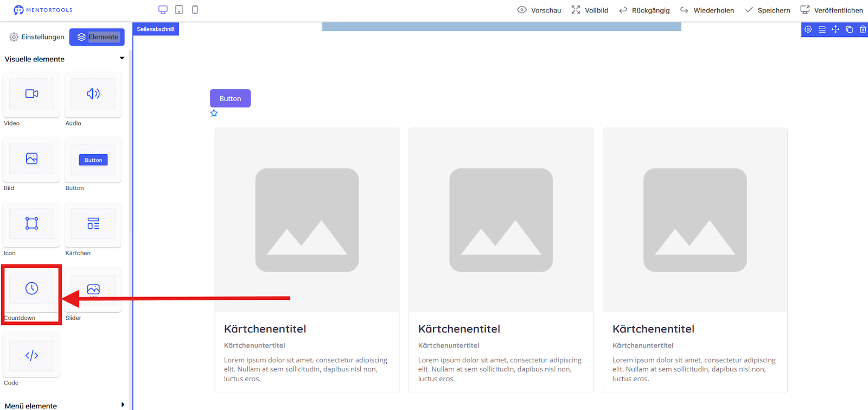Screen dimensions: 868x410
Task: Open section settings gear icon
Action: click(808, 29)
